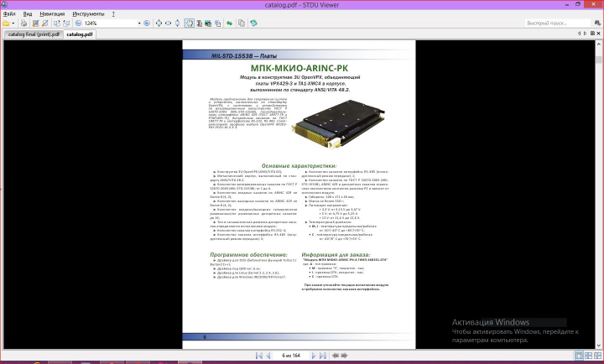This screenshot has width=604, height=364.
Task: Expand the recent files arrow beside Open
Action: click(x=13, y=23)
